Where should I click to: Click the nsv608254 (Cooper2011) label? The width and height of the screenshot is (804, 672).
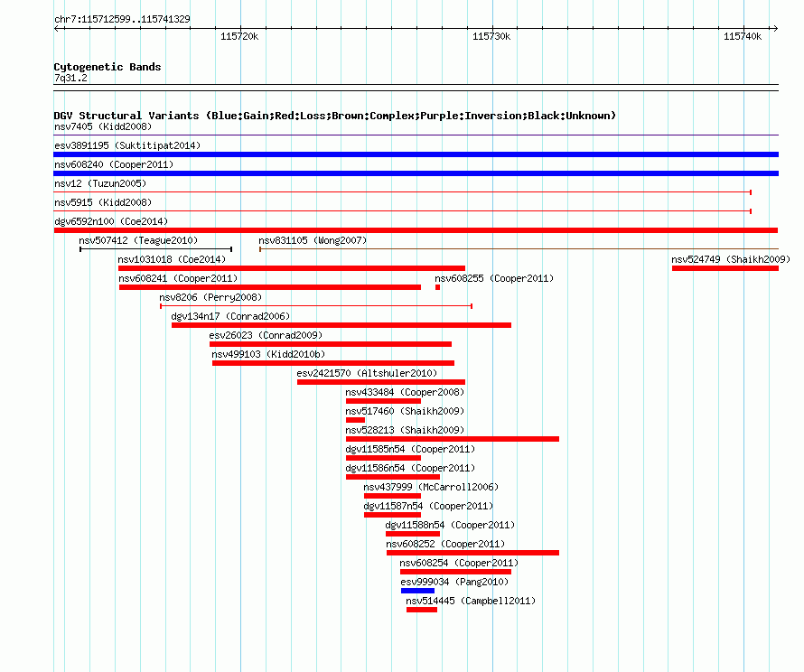click(459, 563)
